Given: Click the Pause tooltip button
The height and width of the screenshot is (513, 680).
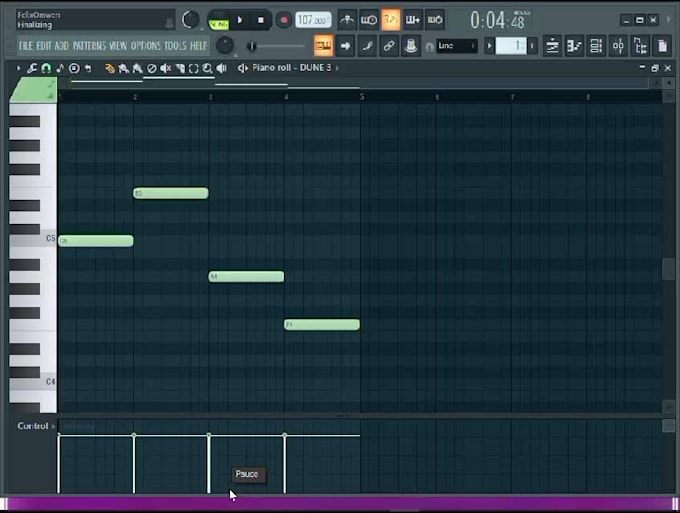Looking at the screenshot, I should pyautogui.click(x=247, y=474).
